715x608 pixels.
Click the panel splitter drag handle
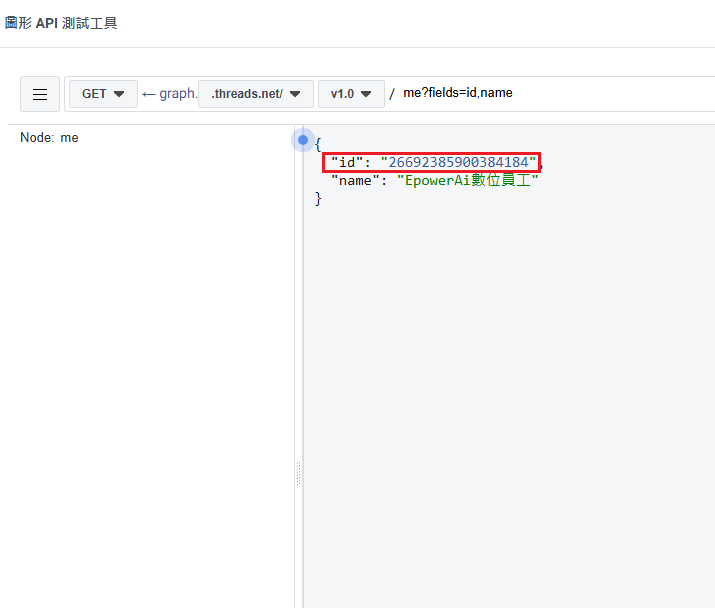click(x=299, y=473)
